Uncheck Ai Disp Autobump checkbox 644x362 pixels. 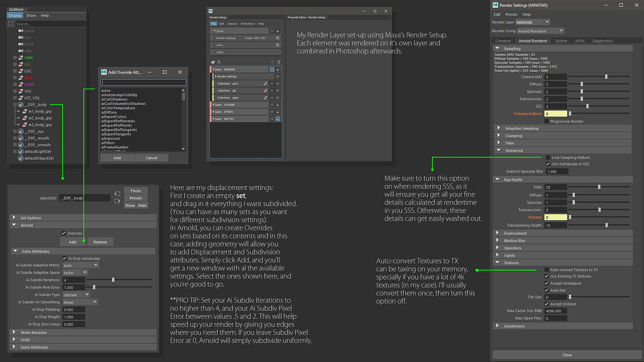click(x=64, y=258)
